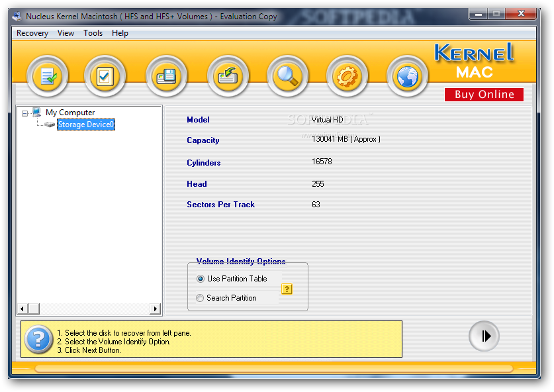The image size is (554, 392).
Task: Click the large blue question mark icon
Action: point(38,339)
